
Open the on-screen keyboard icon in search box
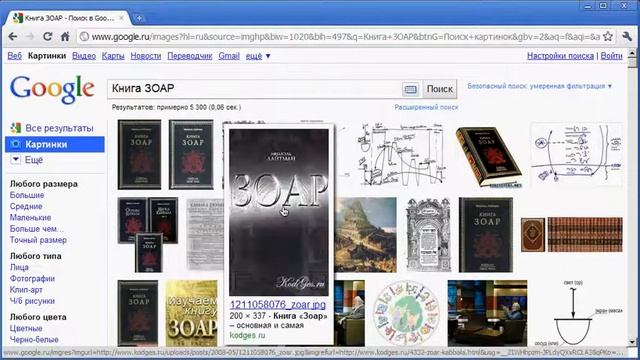click(x=410, y=89)
